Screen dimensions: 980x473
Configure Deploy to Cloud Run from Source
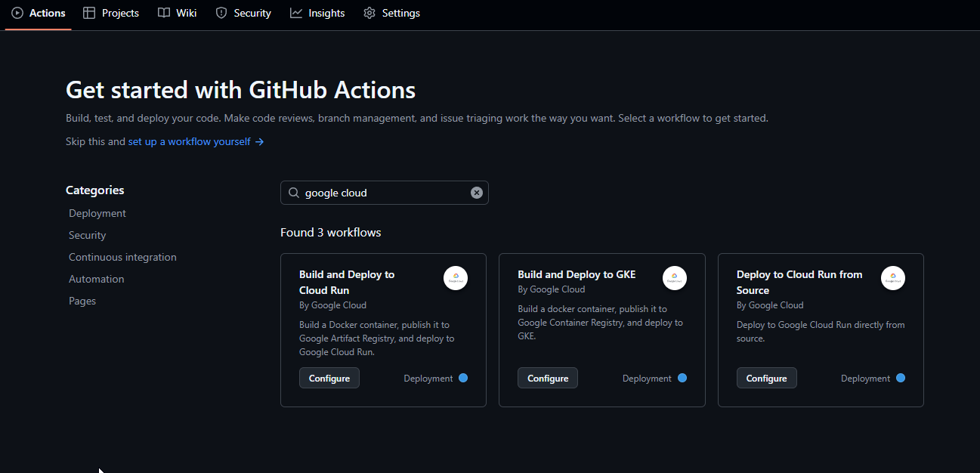pyautogui.click(x=767, y=378)
